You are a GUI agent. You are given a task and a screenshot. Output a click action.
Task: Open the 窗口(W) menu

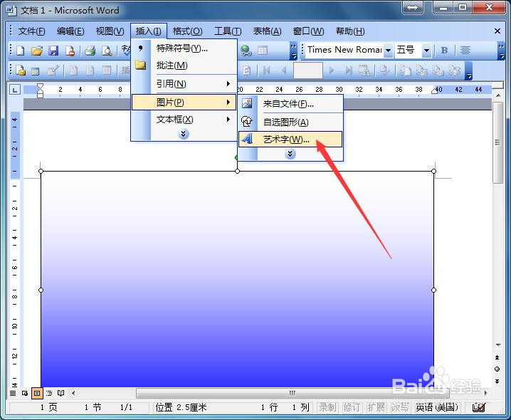point(308,31)
